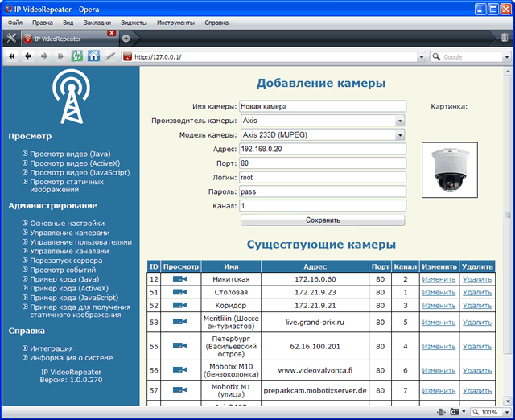The width and height of the screenshot is (515, 420).
Task: Click into the Имя камеры field
Action: click(323, 106)
